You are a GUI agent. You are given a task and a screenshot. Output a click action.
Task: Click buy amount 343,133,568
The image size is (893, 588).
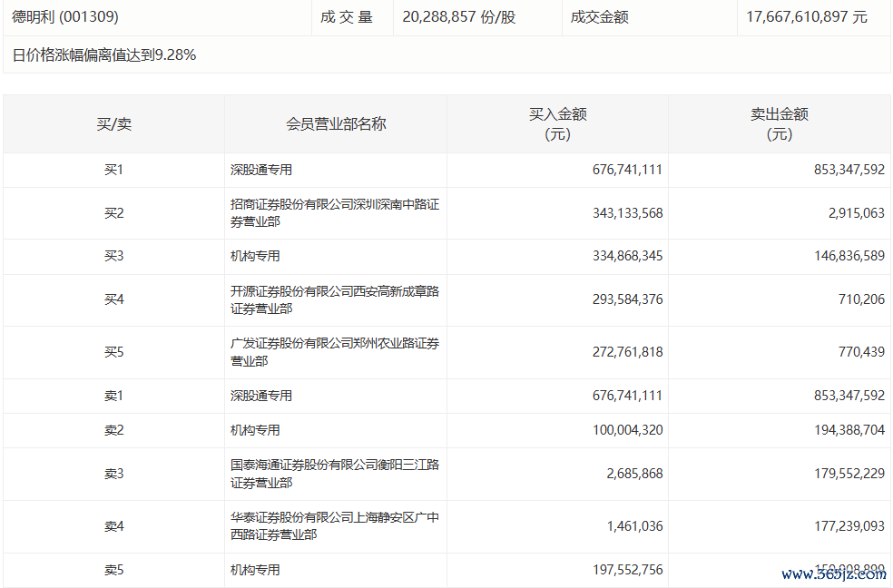[x=627, y=213]
